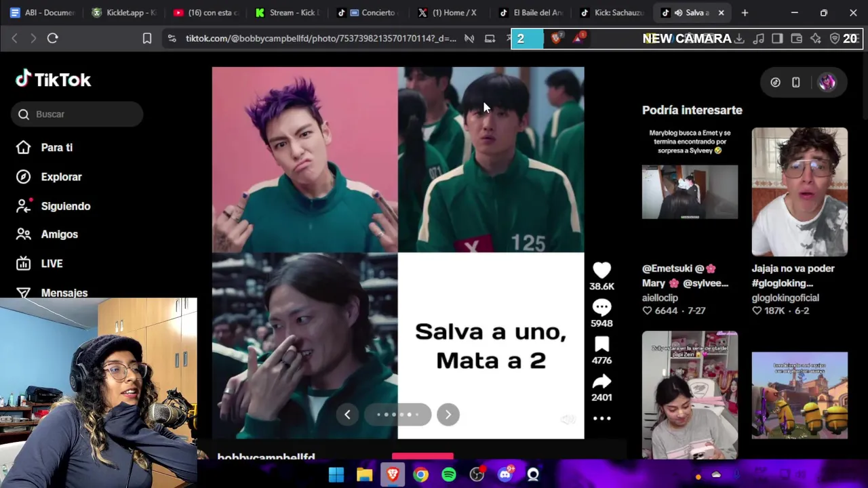
Task: Open Brave Rewards triangle icon
Action: click(x=578, y=39)
